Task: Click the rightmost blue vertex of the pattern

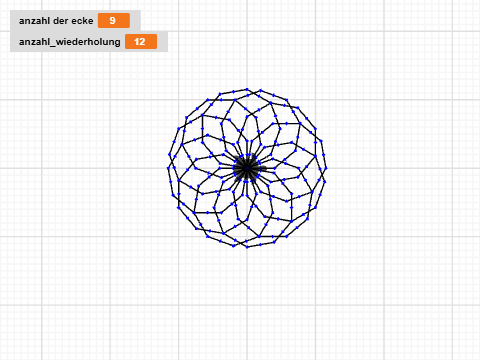Action: 326,168
